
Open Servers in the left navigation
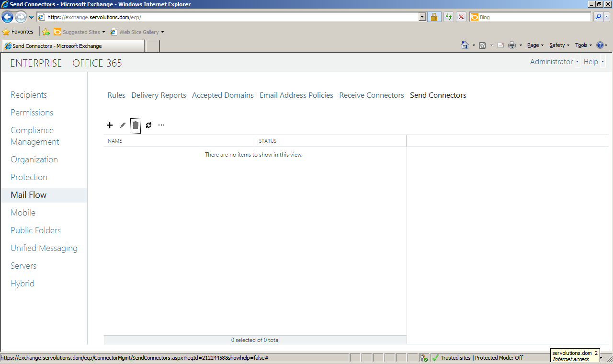click(23, 266)
